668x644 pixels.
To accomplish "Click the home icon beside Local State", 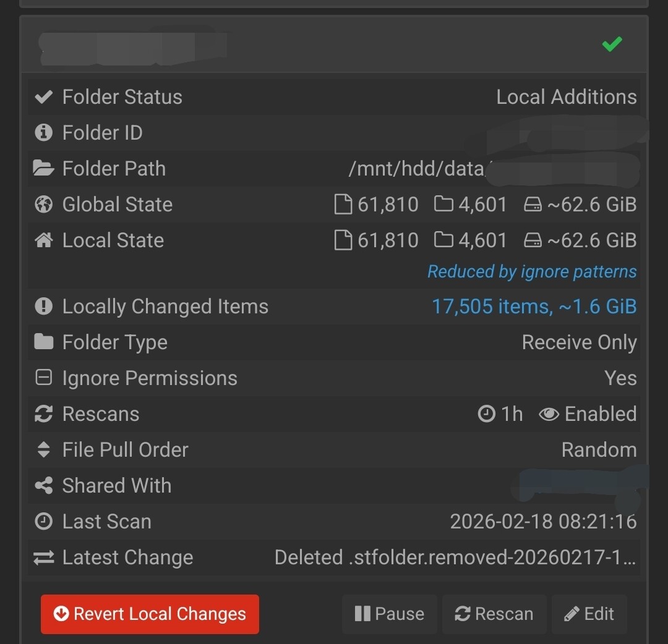I will click(44, 240).
